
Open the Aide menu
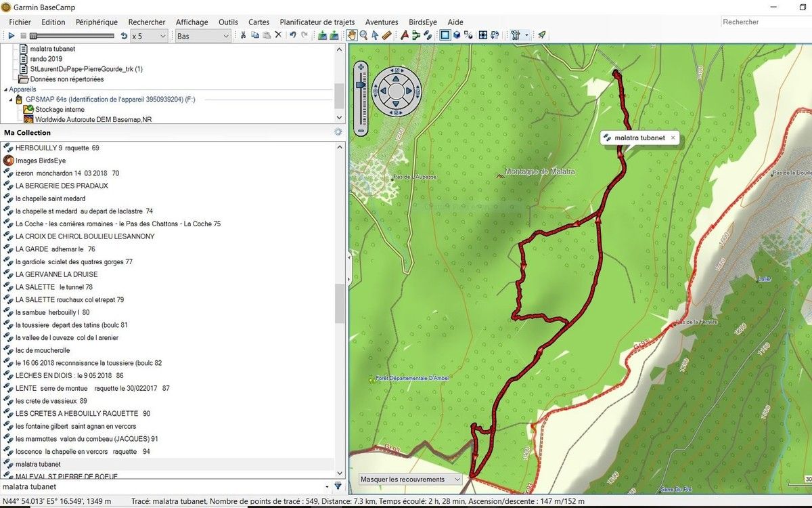pos(455,22)
